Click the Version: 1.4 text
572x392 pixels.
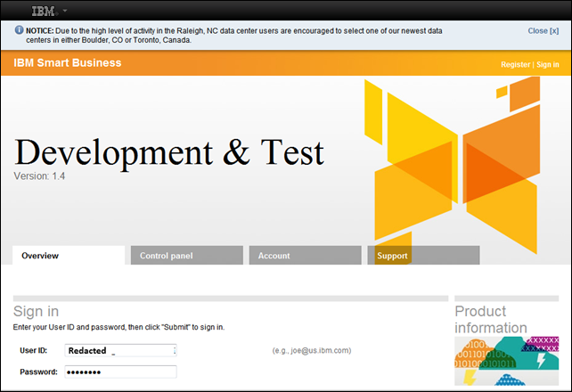click(x=39, y=176)
